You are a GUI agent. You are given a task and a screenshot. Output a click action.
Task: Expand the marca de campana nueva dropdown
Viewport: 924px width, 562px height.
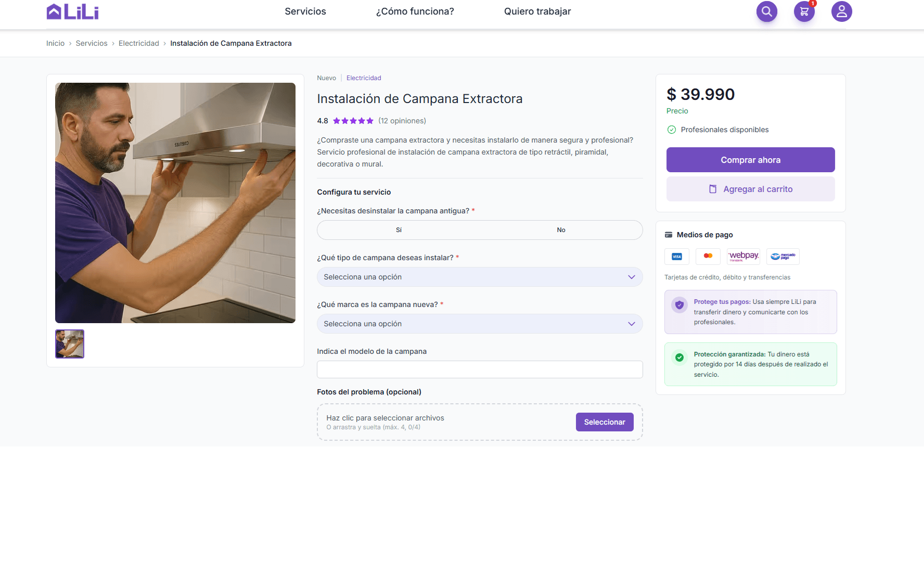[479, 323]
